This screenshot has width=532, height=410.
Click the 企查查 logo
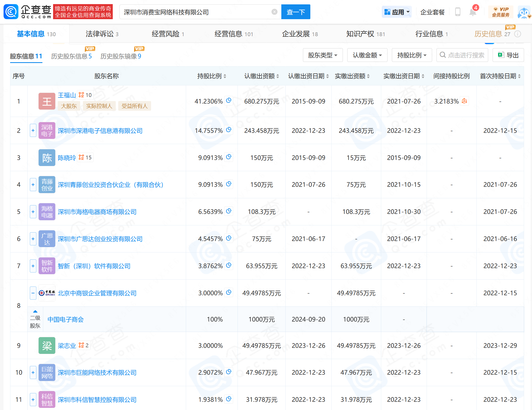pyautogui.click(x=27, y=12)
